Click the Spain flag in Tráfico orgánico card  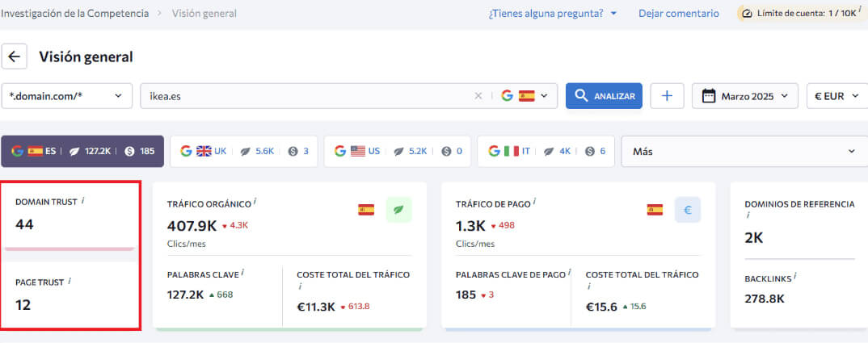click(366, 210)
